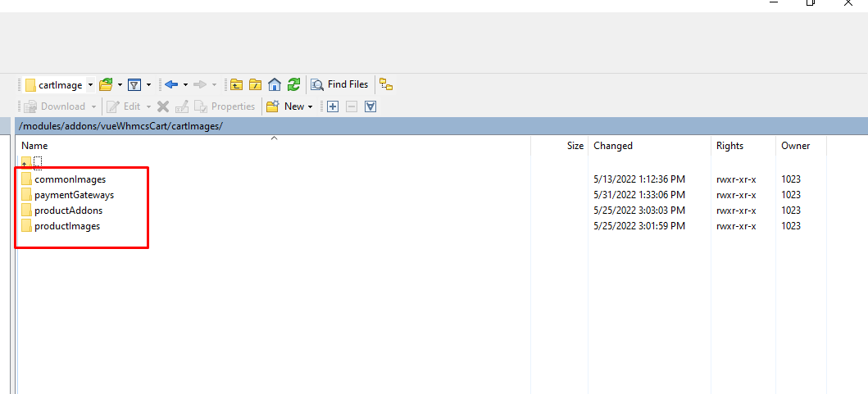Refresh the remote directory listing
This screenshot has height=394, width=868.
click(293, 84)
